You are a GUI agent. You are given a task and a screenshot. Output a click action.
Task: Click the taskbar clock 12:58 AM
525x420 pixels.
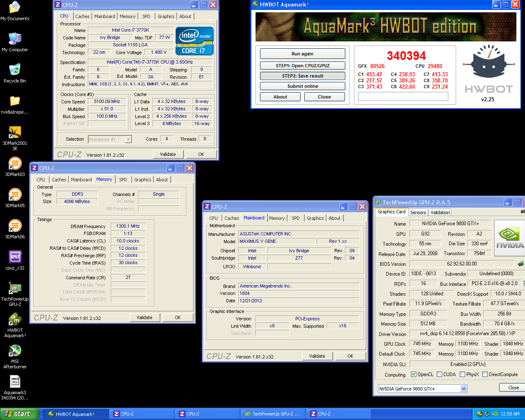click(510, 414)
